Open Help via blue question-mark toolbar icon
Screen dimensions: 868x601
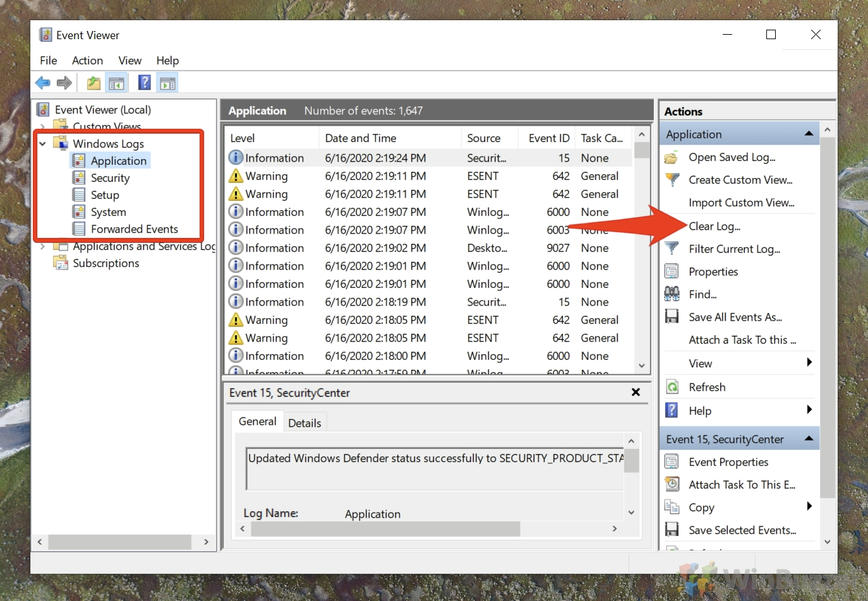tap(145, 82)
